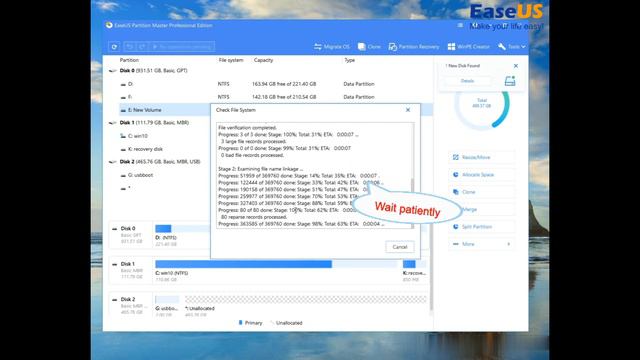The width and height of the screenshot is (640, 360).
Task: Launch Partition Recovery from the toolbar
Action: (414, 47)
